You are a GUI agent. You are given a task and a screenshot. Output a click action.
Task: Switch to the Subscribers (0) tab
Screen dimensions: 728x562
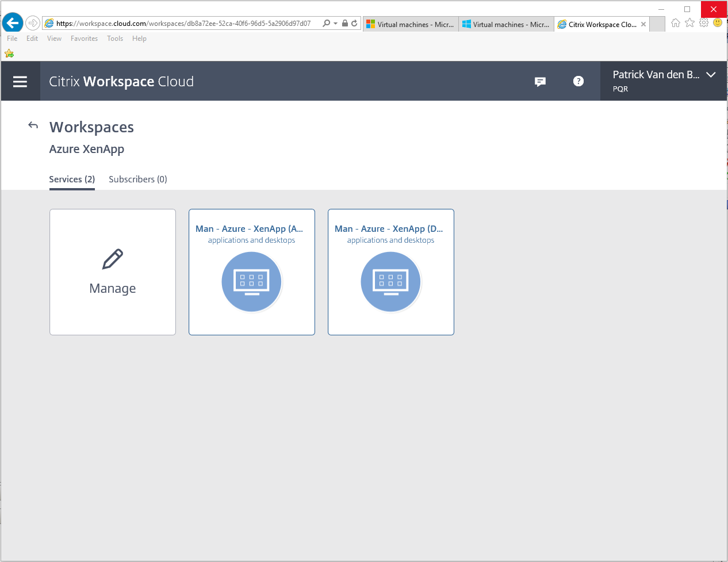[x=138, y=179]
